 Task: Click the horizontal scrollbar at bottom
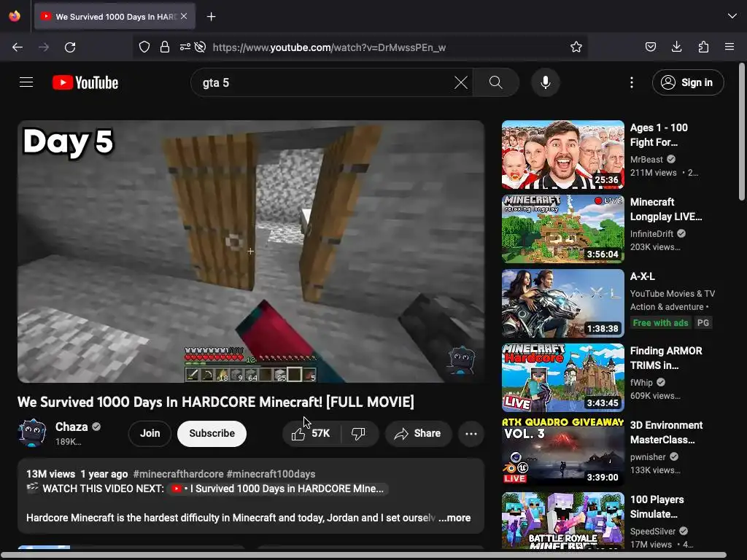(363, 555)
